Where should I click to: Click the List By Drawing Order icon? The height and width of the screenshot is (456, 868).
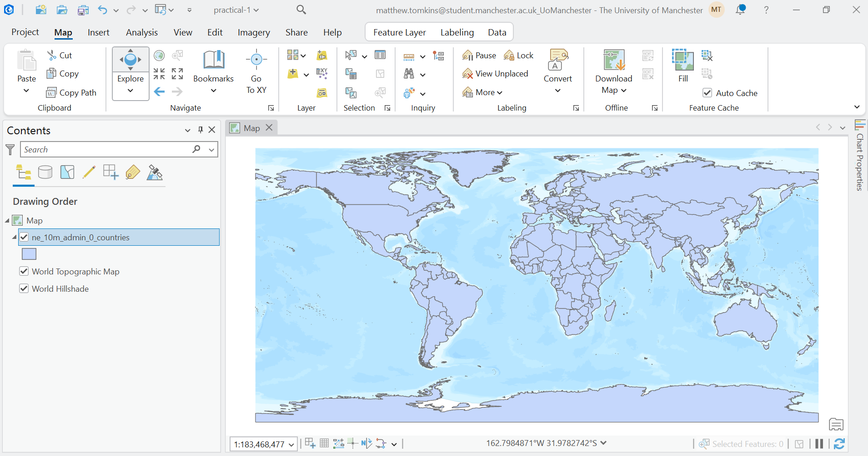click(x=24, y=172)
